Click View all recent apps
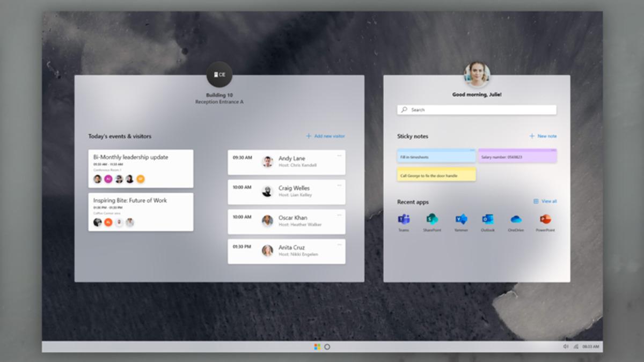Image resolution: width=644 pixels, height=362 pixels. pyautogui.click(x=545, y=202)
